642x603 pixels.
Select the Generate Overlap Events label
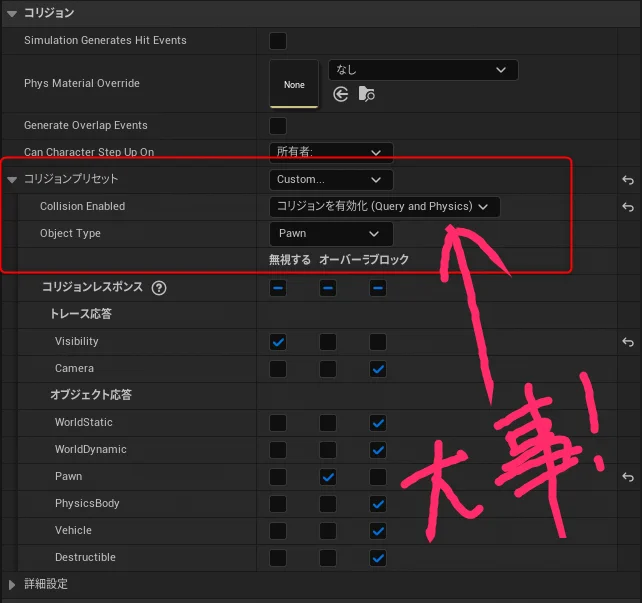(86, 125)
